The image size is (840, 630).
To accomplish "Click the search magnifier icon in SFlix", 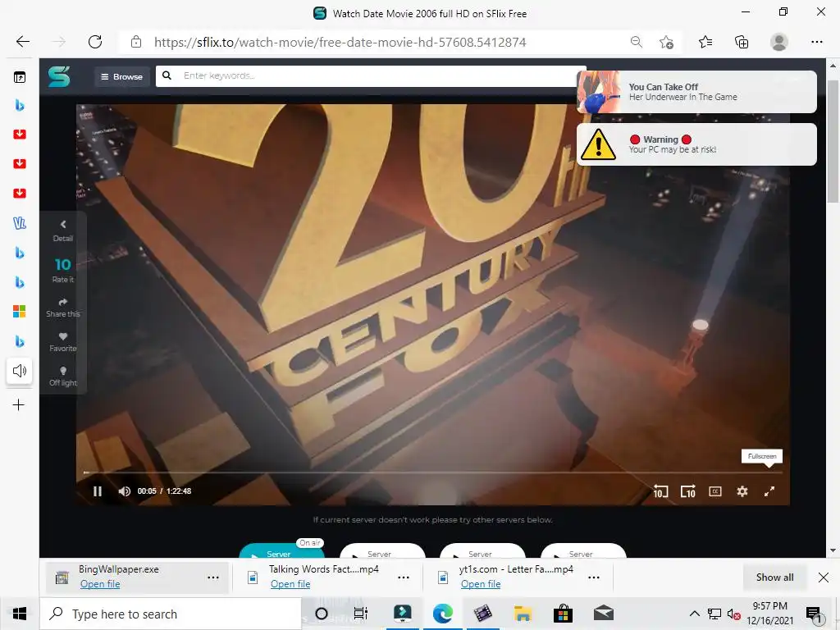I will click(x=167, y=75).
